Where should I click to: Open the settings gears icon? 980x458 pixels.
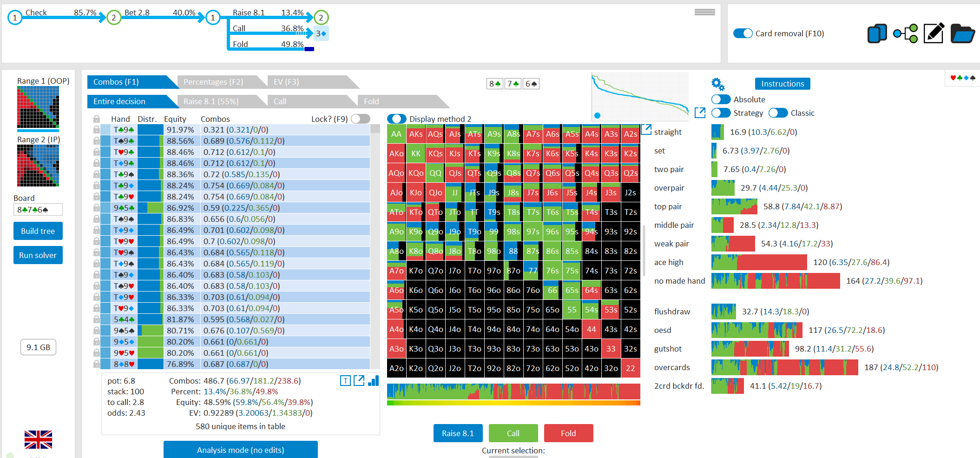[718, 84]
